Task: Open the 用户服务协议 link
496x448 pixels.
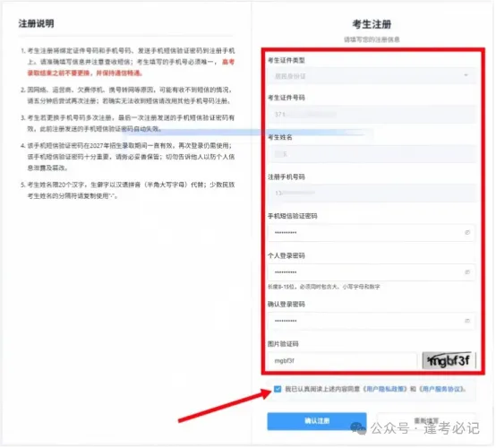Action: coord(442,389)
